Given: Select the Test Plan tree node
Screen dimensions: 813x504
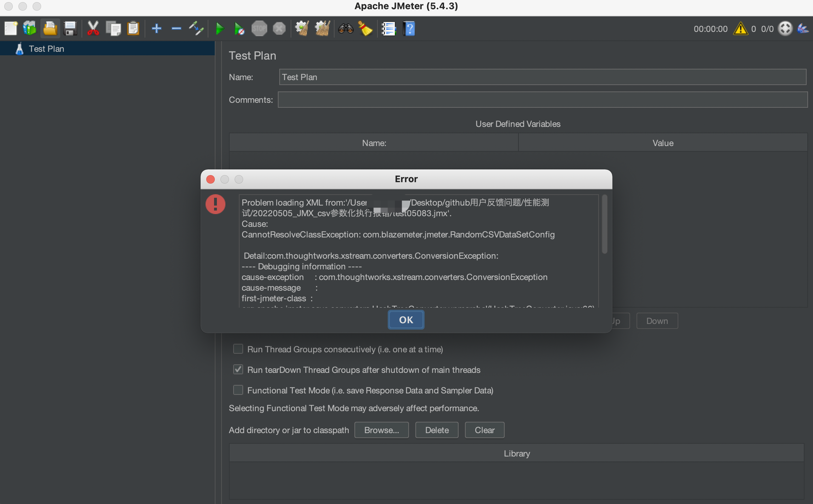Looking at the screenshot, I should 46,49.
